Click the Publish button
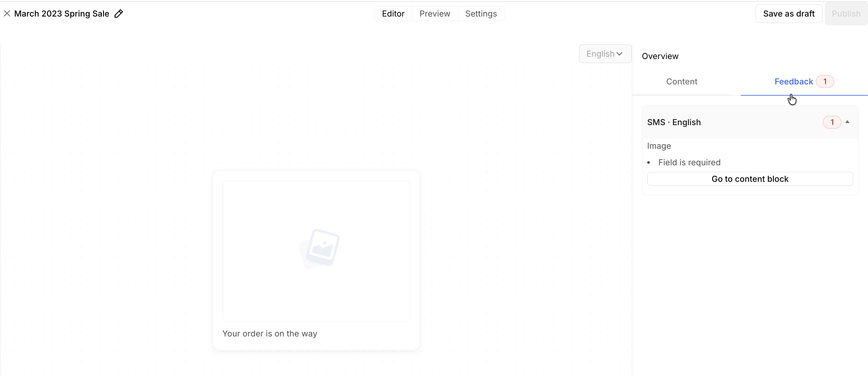868x376 pixels. coord(846,14)
